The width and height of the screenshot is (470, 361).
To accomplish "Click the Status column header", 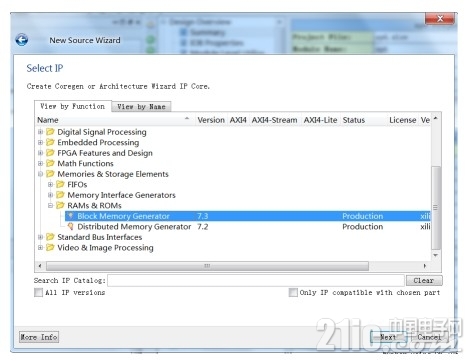I will pos(364,120).
